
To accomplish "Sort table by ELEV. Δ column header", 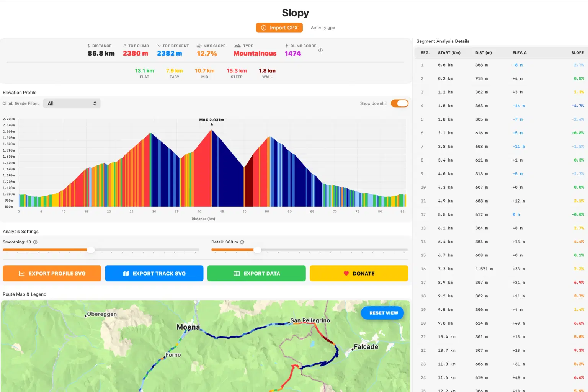I will click(519, 53).
